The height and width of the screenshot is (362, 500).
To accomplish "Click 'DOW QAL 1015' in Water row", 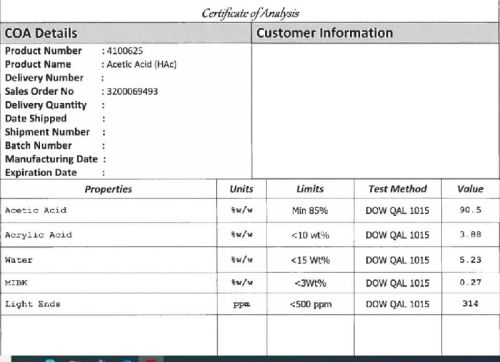I will click(x=397, y=260).
